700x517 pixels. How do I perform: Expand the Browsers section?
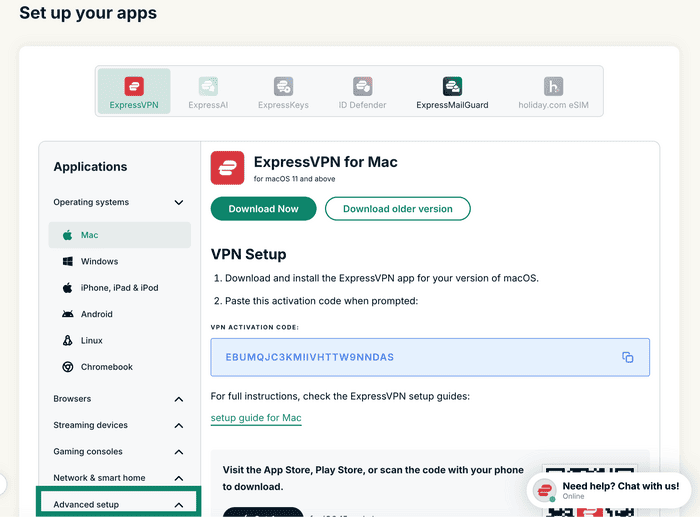(118, 399)
